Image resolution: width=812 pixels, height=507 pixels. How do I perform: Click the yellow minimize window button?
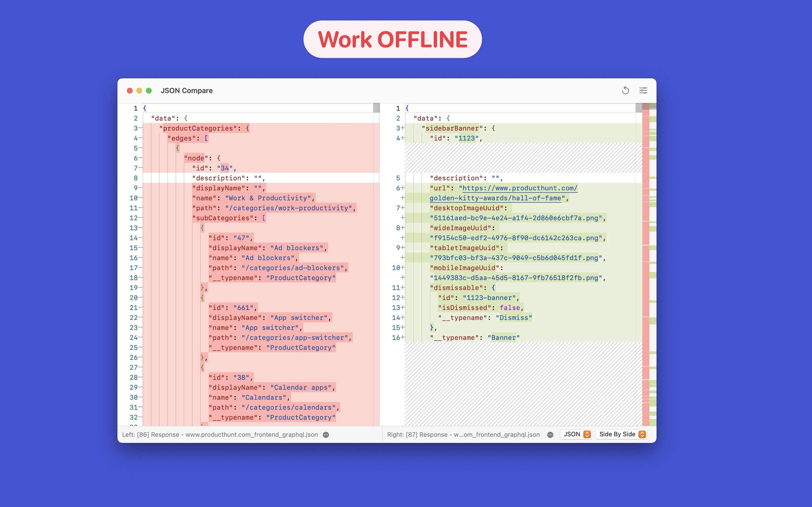click(139, 90)
